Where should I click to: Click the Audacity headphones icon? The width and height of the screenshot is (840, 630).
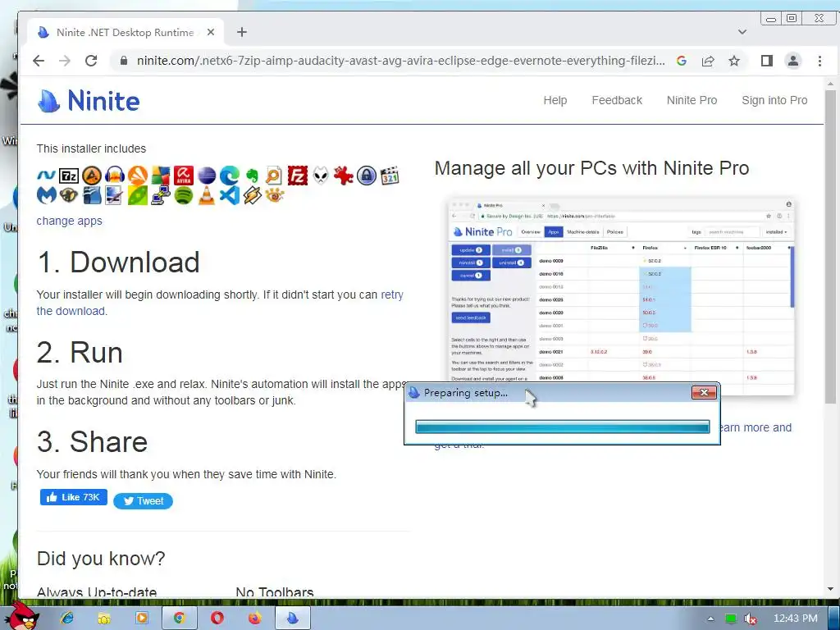coord(115,176)
